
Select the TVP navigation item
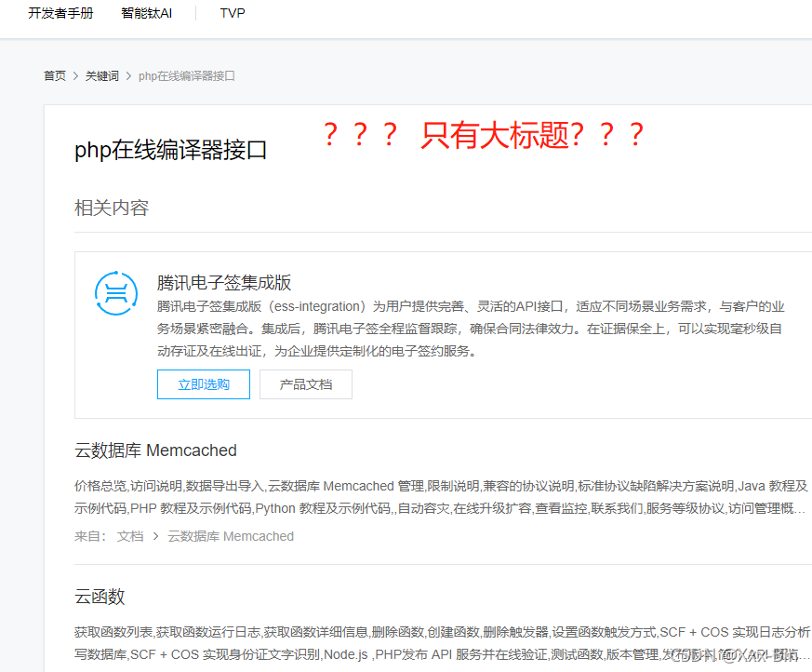[x=232, y=13]
